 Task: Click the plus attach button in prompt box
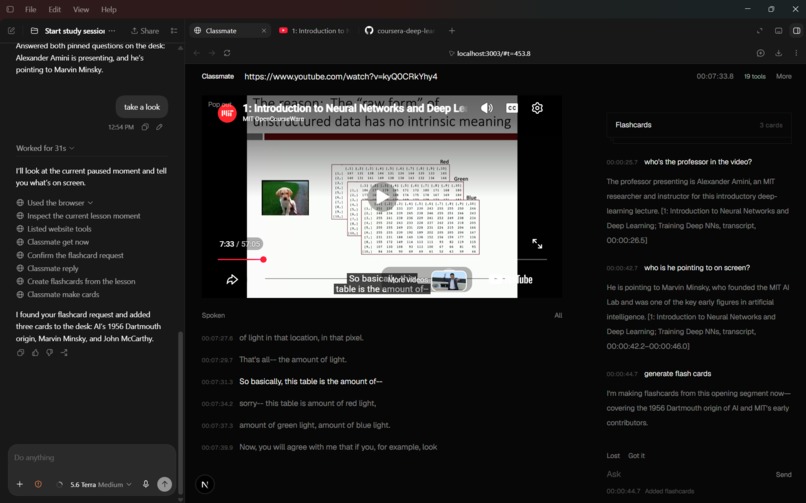pyautogui.click(x=20, y=484)
